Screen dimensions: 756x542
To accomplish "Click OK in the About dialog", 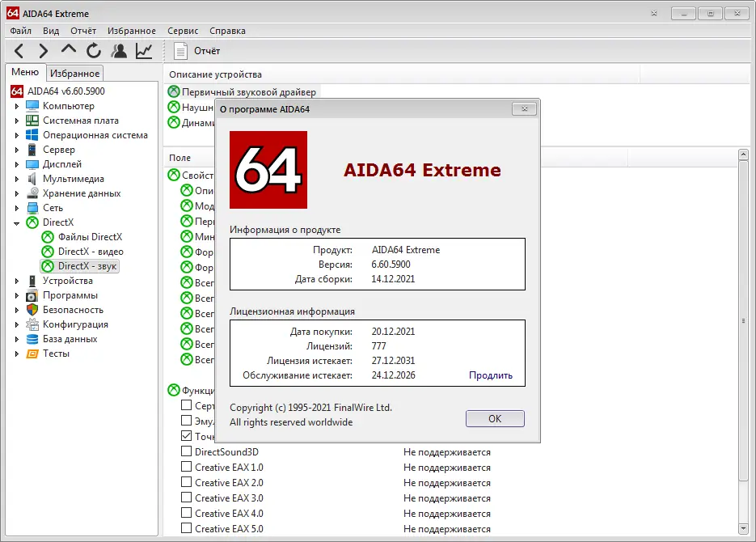I will coord(495,418).
